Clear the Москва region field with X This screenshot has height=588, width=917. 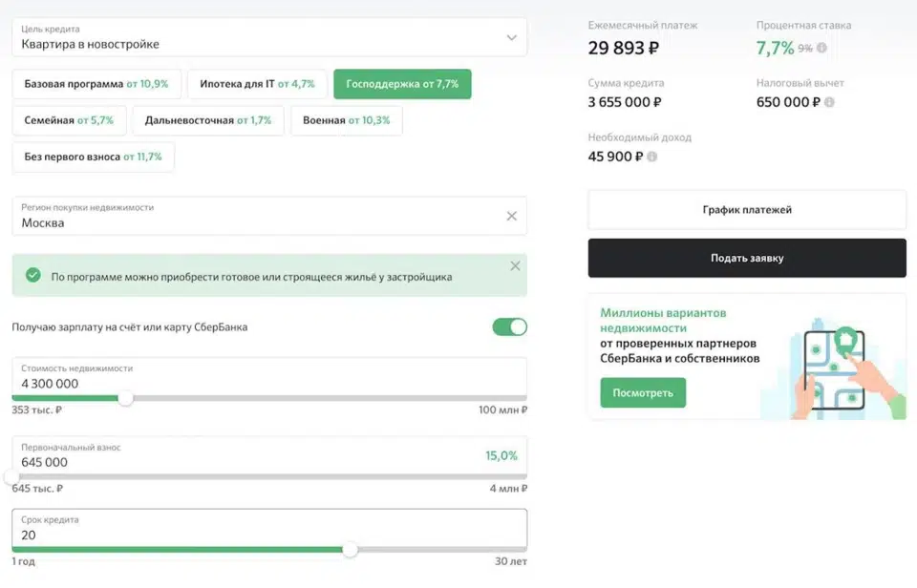click(x=511, y=217)
